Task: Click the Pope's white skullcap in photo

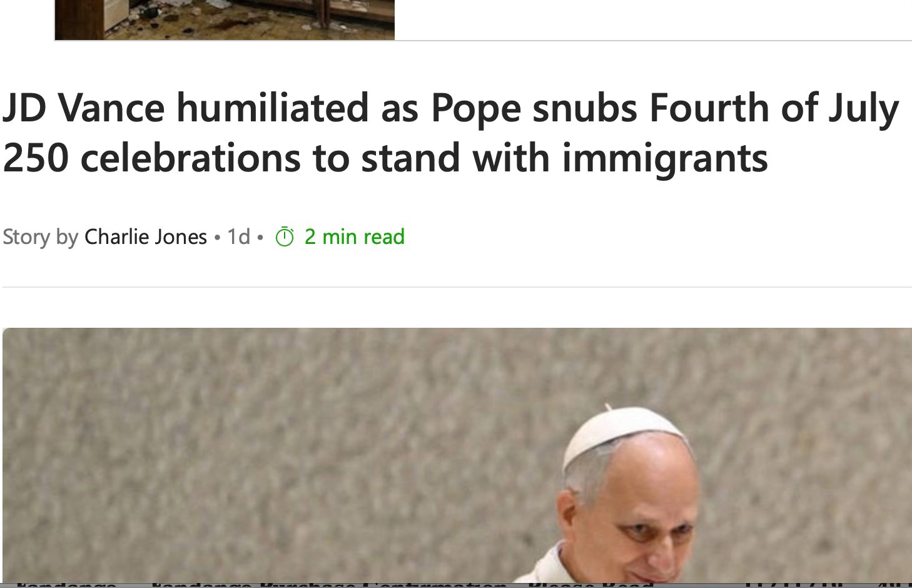Action: 626,435
